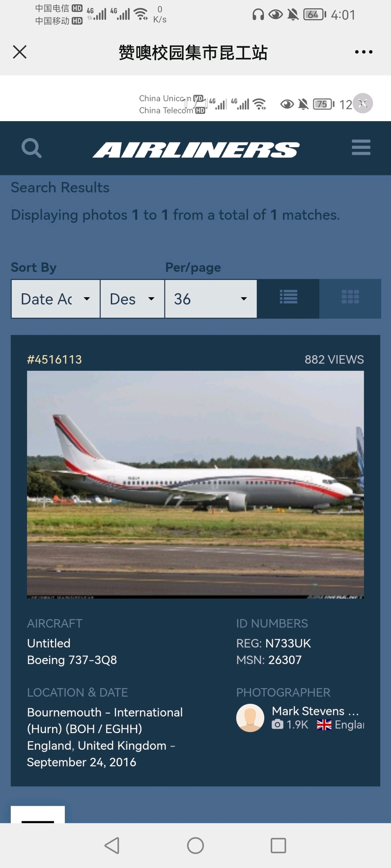Dismiss the embedded screenshot overlay close icon
The height and width of the screenshot is (868, 391).
[x=363, y=103]
